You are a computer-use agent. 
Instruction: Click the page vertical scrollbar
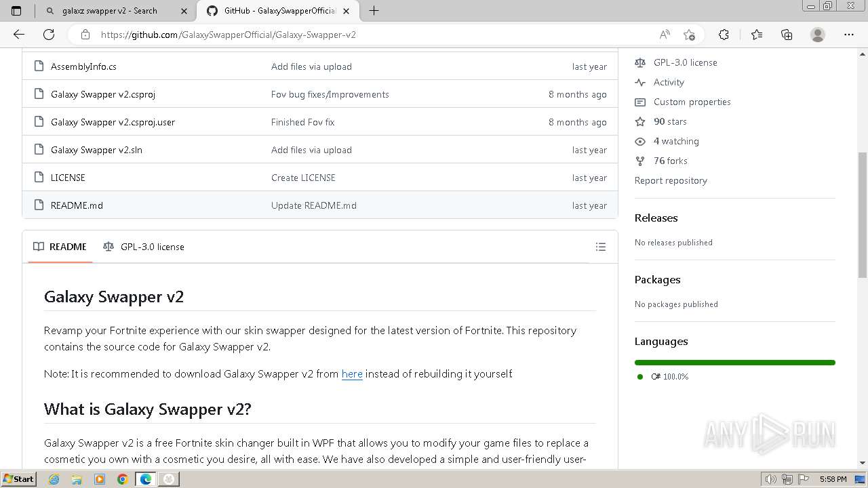863,214
